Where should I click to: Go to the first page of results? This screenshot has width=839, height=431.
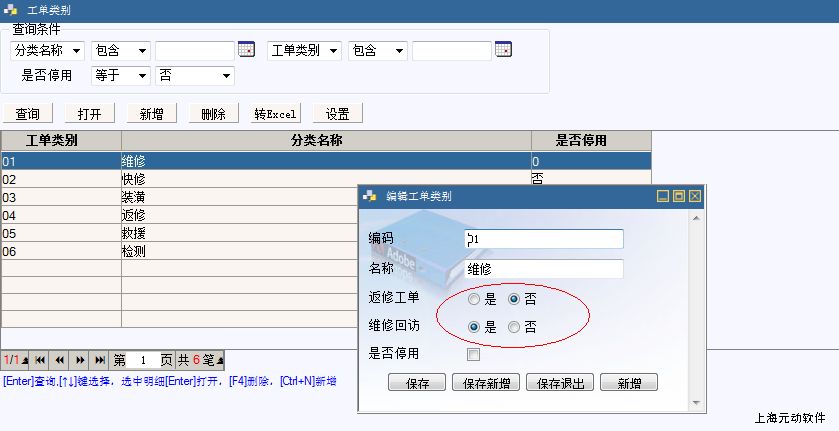pyautogui.click(x=40, y=360)
